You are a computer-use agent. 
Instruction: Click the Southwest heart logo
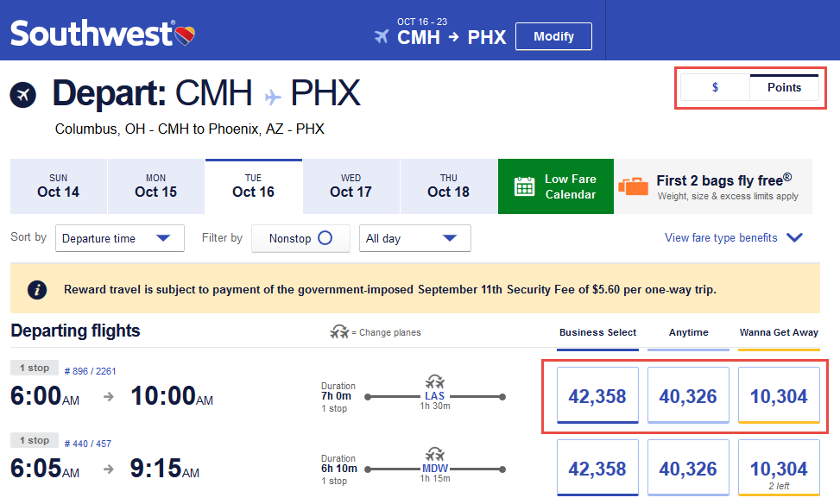click(185, 35)
